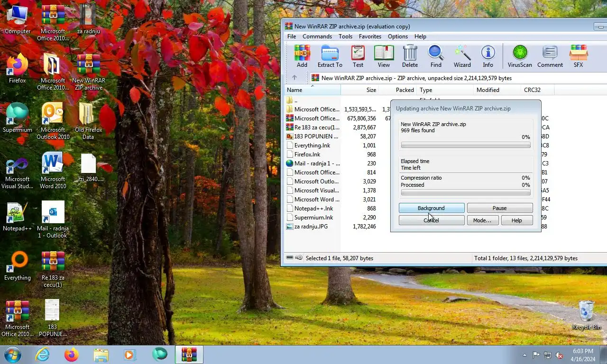This screenshot has width=607, height=364.
Task: Click the taskbar clock showing 6:03 PM
Action: [583, 355]
